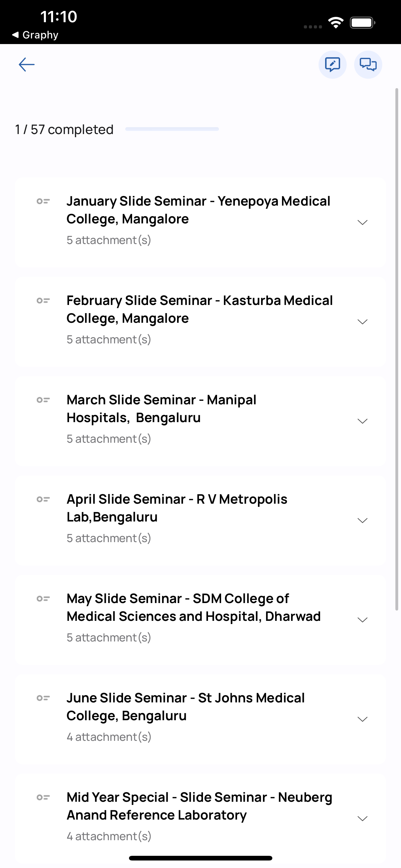Click list icon beside March Slide Seminar

43,400
